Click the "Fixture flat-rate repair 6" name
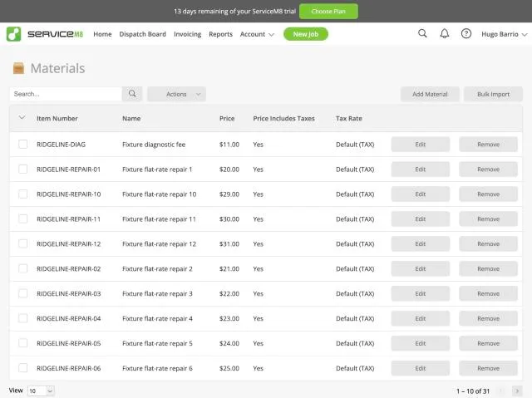 [x=157, y=368]
